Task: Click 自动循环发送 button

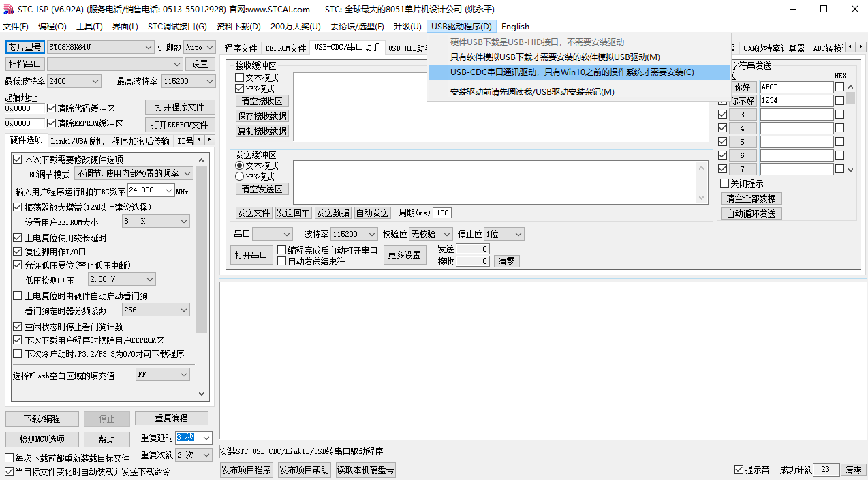Action: point(751,213)
